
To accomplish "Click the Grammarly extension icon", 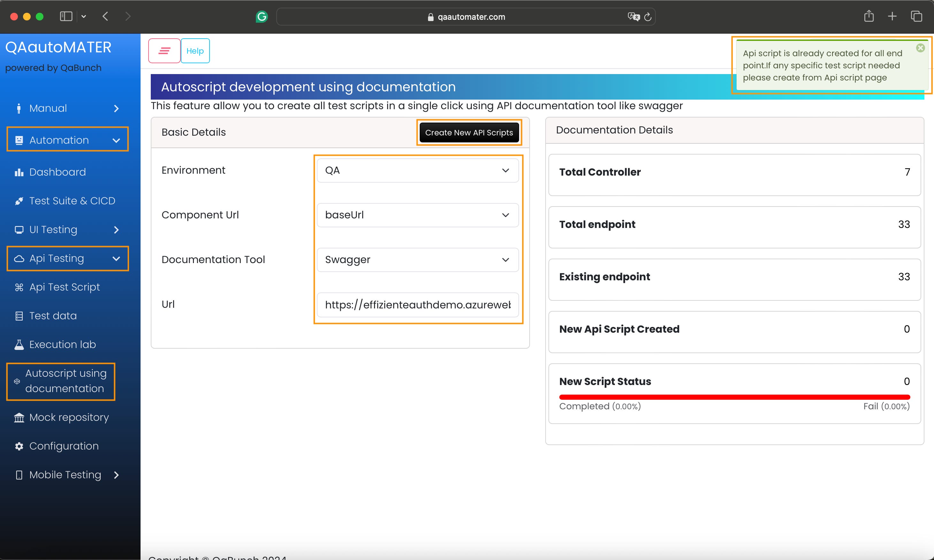I will (x=262, y=17).
